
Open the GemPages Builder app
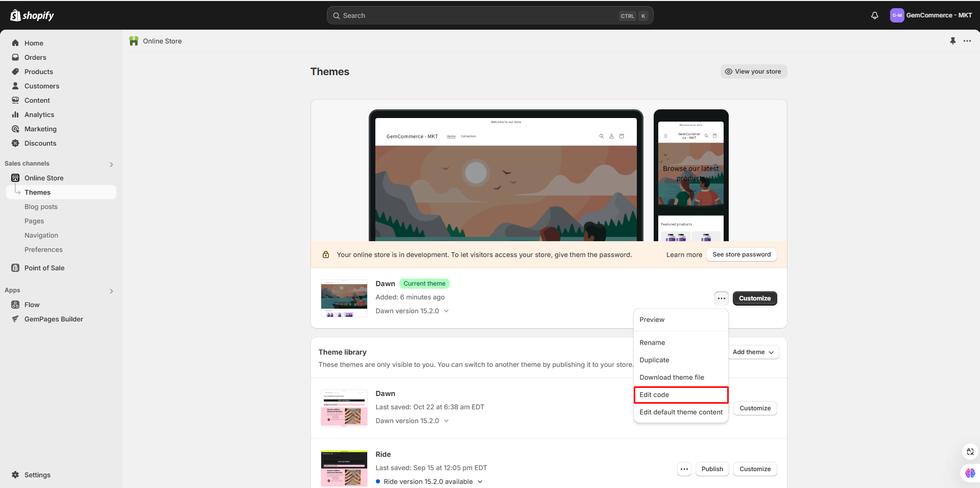tap(54, 319)
